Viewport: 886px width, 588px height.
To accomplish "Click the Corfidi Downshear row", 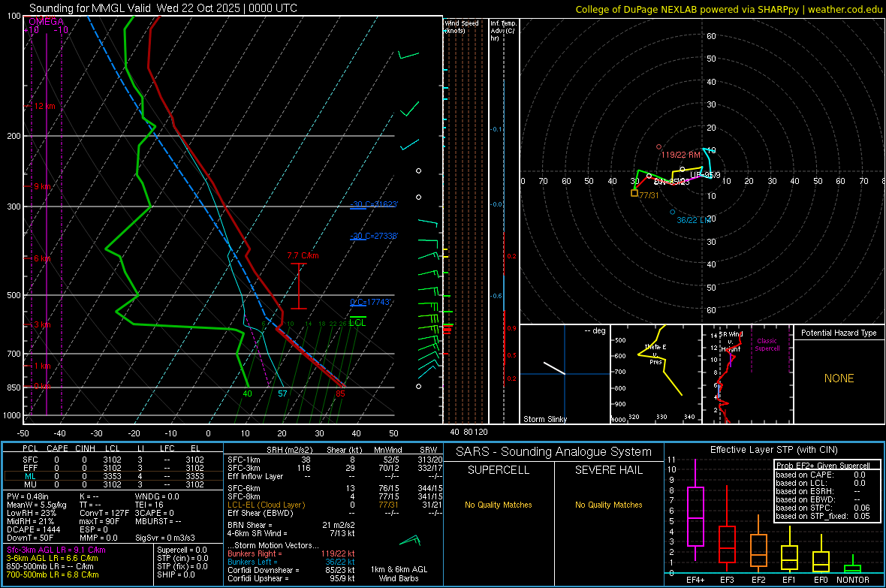I will [x=291, y=570].
